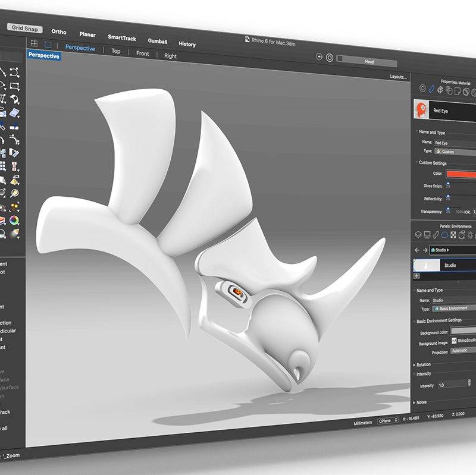
Task: Switch to the single-viewport layout icon
Action: pyautogui.click(x=48, y=45)
